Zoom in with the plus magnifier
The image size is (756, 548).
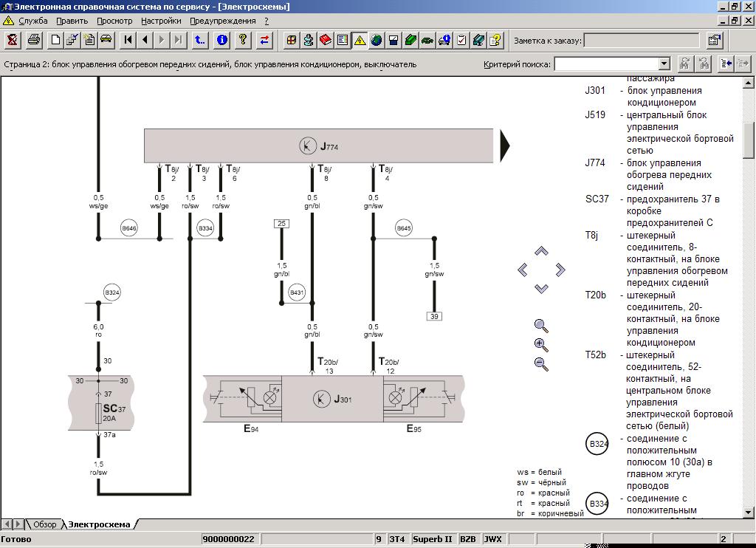coord(541,345)
